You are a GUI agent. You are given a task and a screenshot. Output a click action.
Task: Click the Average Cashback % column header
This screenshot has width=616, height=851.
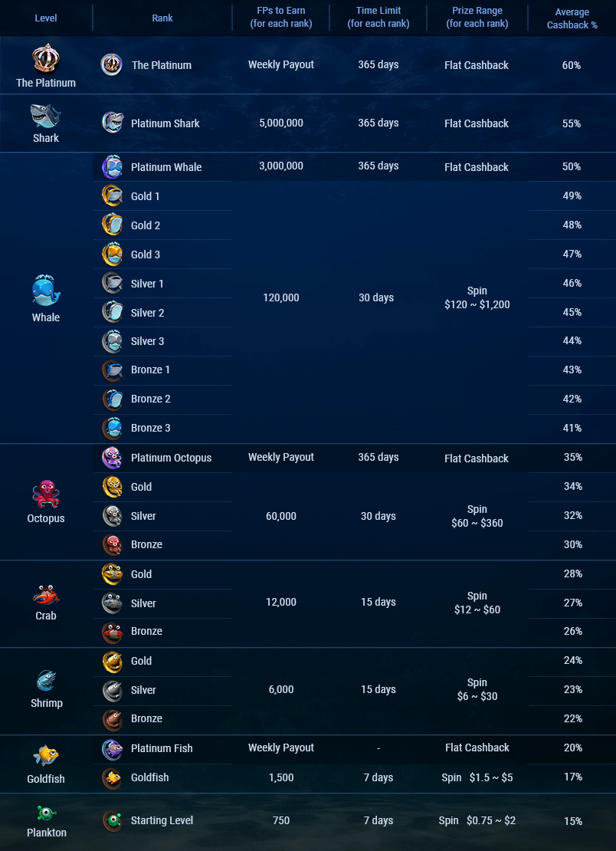(572, 18)
